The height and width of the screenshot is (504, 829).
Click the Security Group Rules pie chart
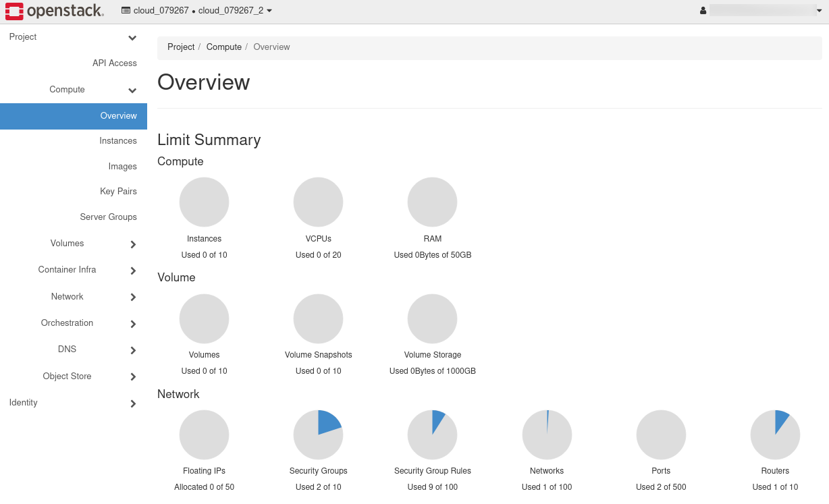click(x=432, y=435)
